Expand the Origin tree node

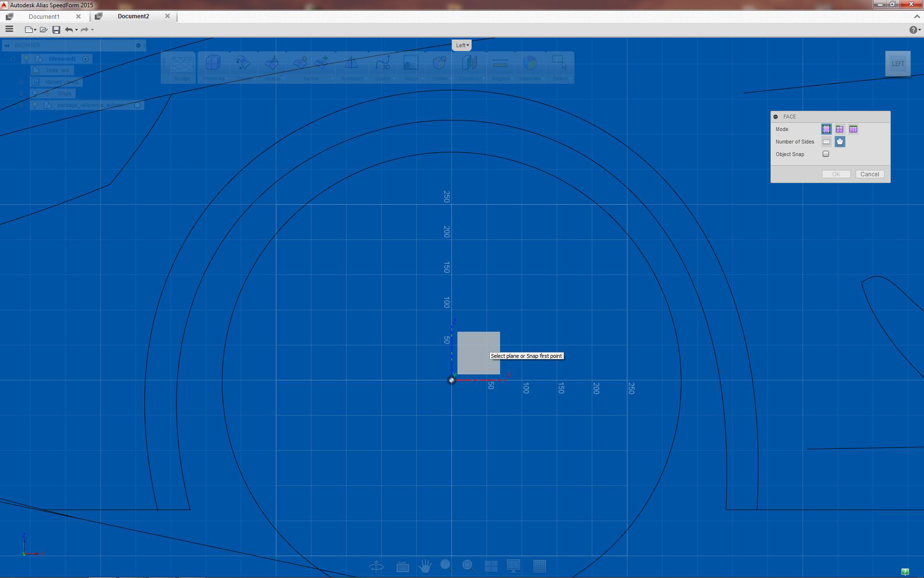point(21,93)
